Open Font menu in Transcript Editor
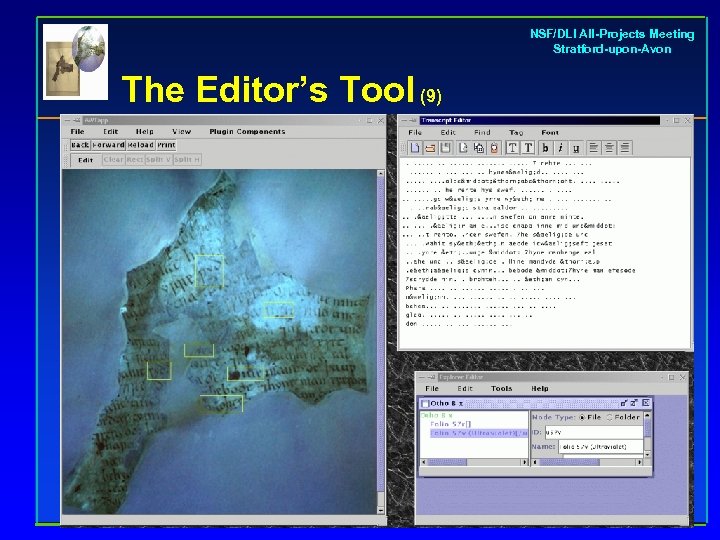This screenshot has height=540, width=720. pos(550,132)
